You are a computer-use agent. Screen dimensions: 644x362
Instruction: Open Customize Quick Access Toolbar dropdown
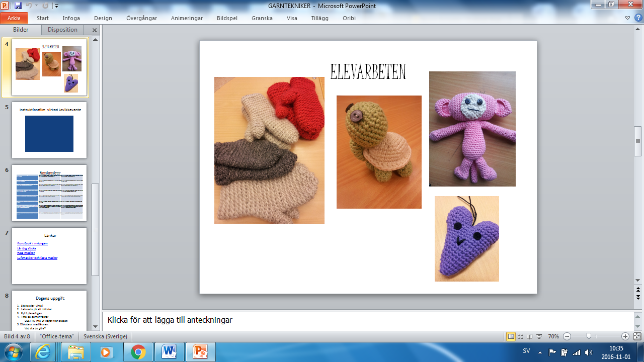coord(56,6)
